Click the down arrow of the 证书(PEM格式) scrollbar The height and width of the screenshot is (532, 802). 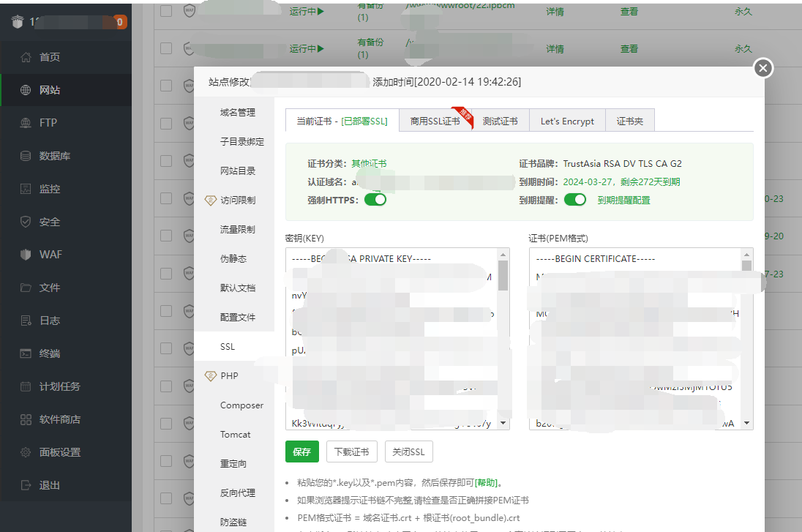747,423
